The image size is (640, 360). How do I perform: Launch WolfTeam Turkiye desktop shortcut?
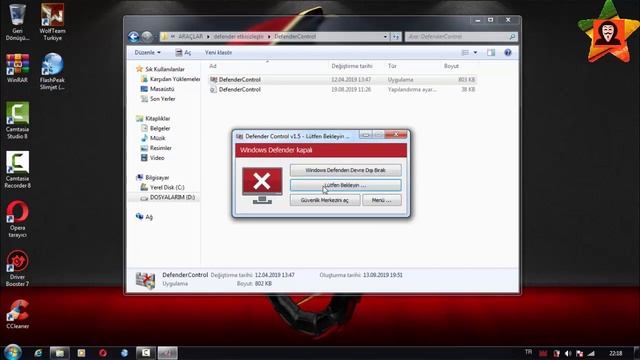click(x=52, y=21)
